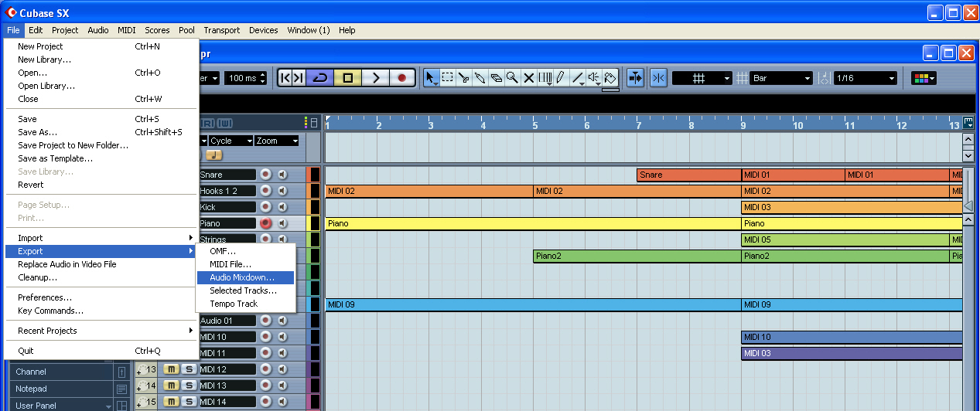This screenshot has height=411, width=980.
Task: Open the 1/16 quantize dropdown
Action: 865,78
